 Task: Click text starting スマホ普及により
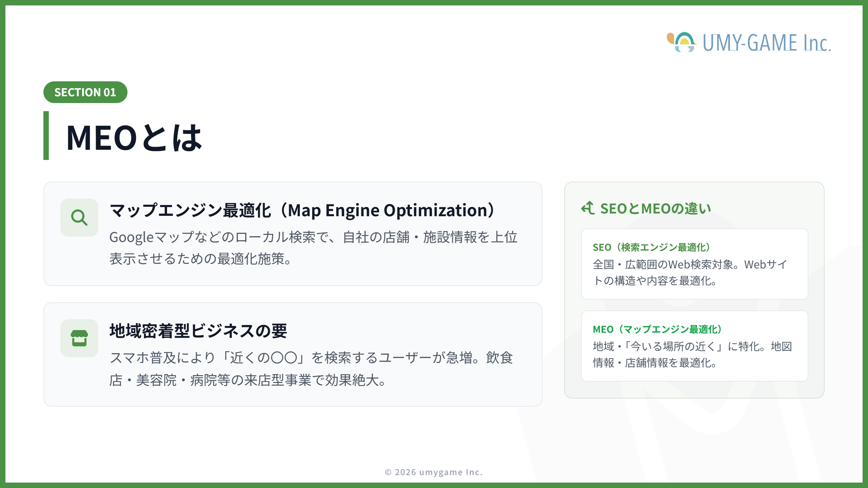coord(311,369)
